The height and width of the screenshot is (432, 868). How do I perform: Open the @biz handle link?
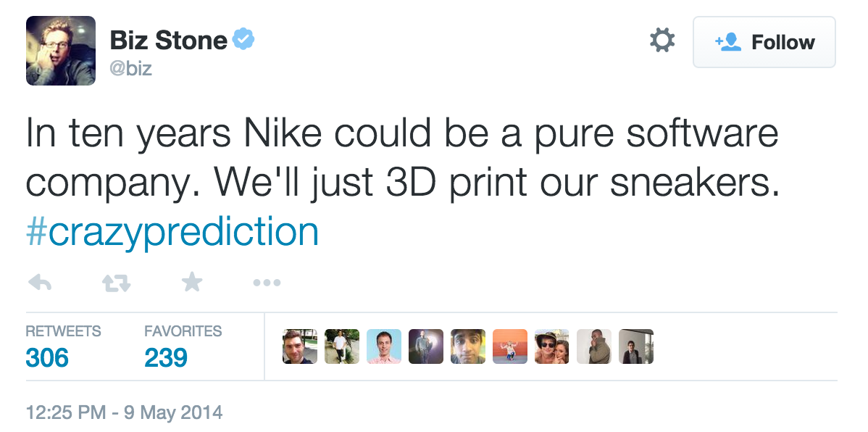pyautogui.click(x=130, y=69)
